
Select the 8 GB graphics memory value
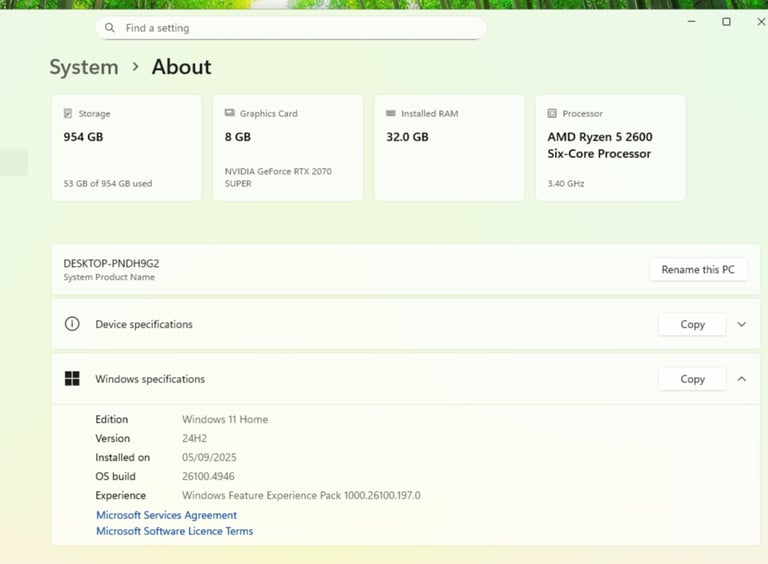click(238, 137)
